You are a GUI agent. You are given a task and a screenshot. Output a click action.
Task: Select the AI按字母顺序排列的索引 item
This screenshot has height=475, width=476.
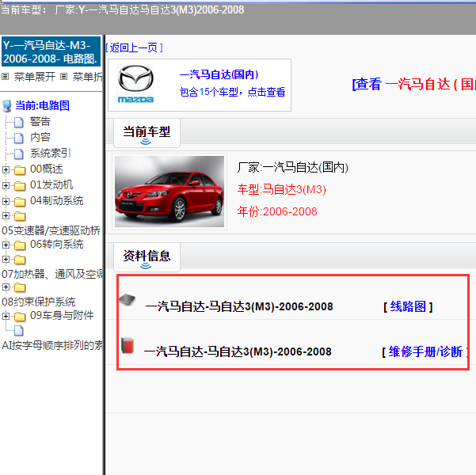click(x=52, y=345)
